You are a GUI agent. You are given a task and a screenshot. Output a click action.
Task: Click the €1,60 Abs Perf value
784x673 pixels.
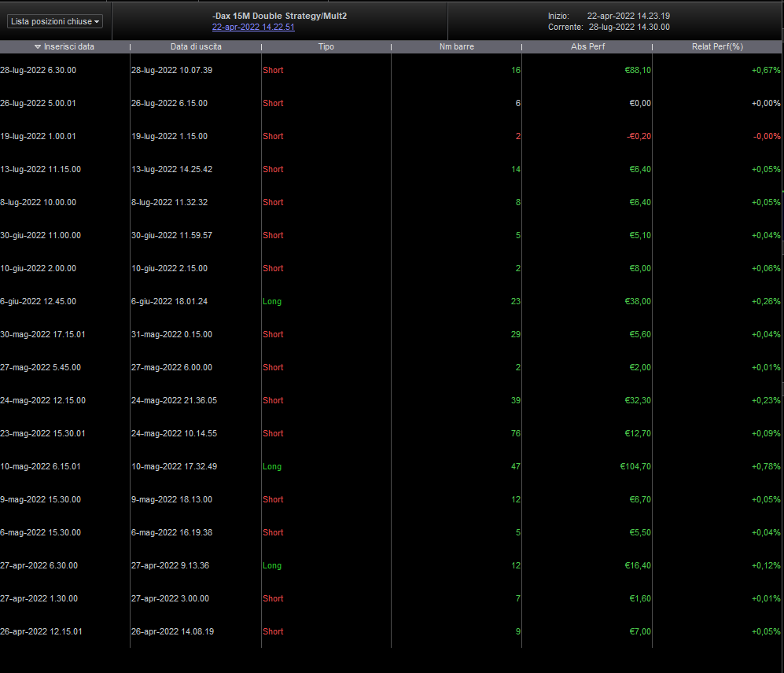click(640, 598)
